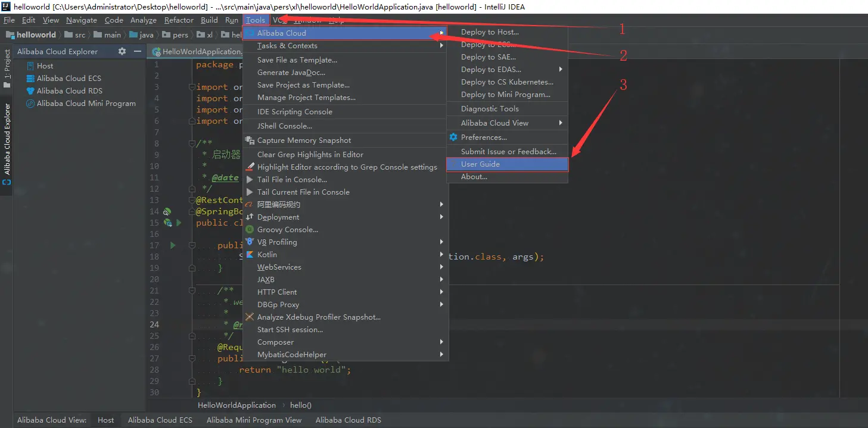Open the Refactor menu
Screen dimensions: 868x428
(x=179, y=20)
